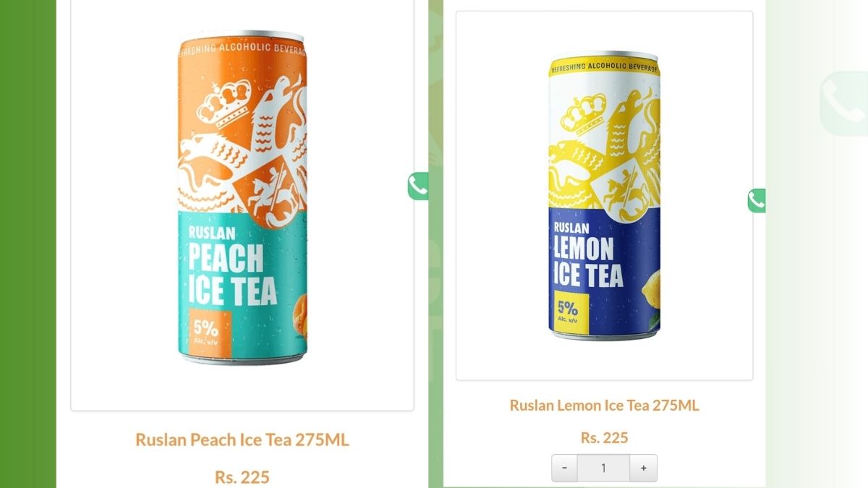This screenshot has width=868, height=488.
Task: Click the 5% Alc badge on peach can
Action: [205, 330]
